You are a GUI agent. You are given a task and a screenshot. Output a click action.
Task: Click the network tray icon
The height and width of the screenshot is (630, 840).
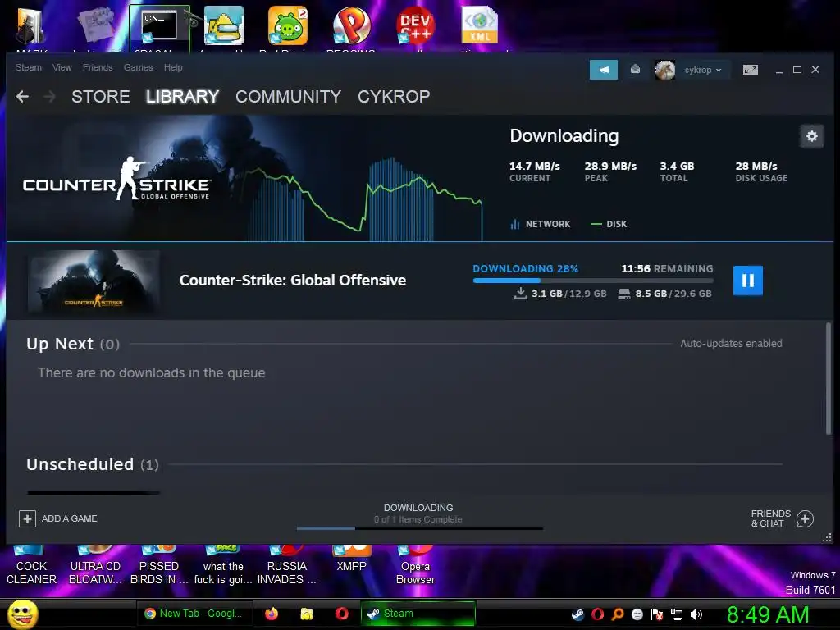tap(677, 614)
